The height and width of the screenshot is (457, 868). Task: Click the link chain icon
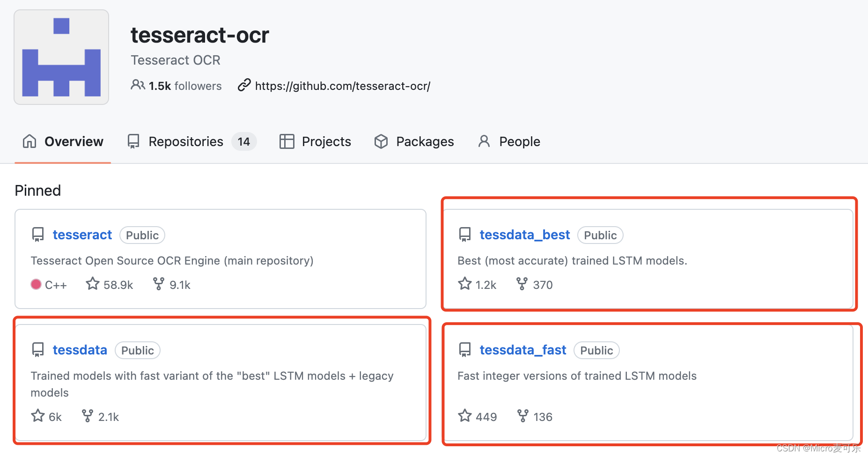[244, 85]
